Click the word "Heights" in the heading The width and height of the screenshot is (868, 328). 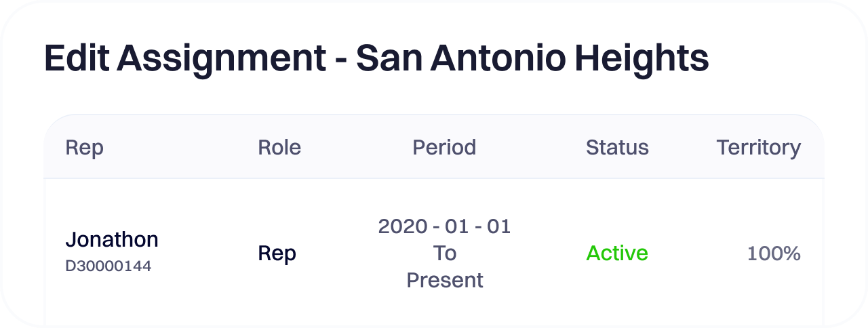pyautogui.click(x=642, y=59)
